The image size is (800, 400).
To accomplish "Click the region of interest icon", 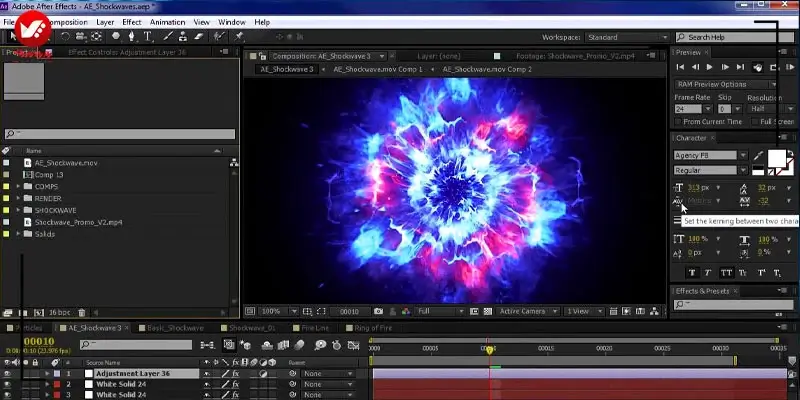I will 320,311.
